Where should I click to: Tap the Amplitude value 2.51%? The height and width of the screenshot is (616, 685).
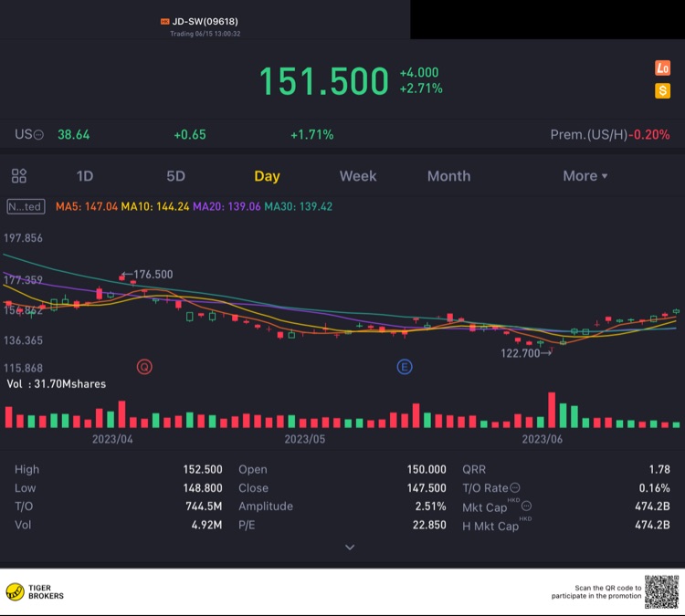pos(430,506)
